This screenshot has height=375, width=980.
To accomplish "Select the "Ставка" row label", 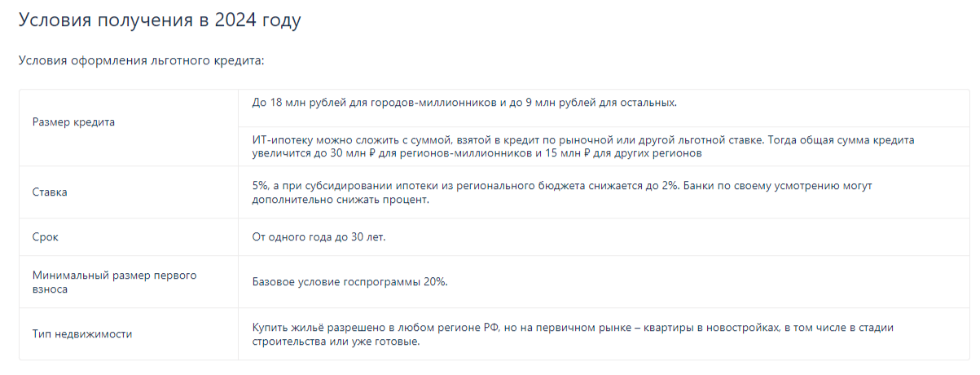I will [50, 192].
